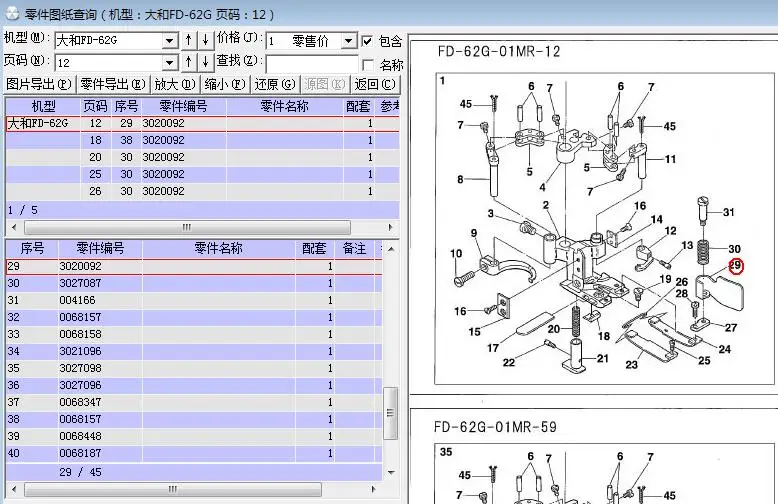Click the 零件导出 button
The width and height of the screenshot is (778, 504).
pos(113,84)
